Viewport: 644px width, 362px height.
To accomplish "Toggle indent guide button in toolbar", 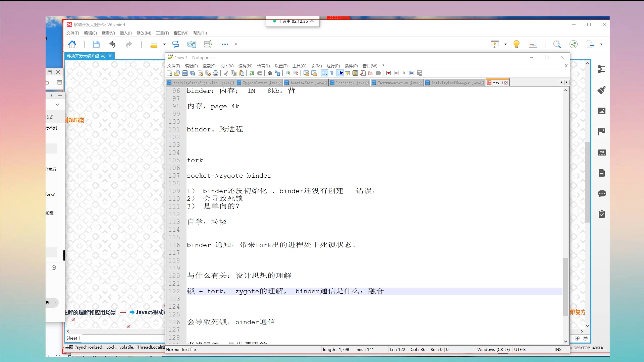I will coord(340,73).
